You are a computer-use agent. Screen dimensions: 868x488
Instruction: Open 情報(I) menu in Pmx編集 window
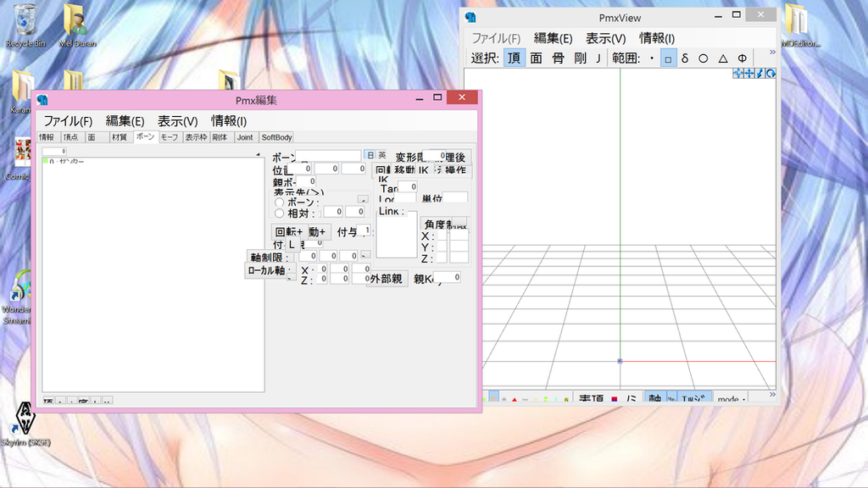(229, 120)
